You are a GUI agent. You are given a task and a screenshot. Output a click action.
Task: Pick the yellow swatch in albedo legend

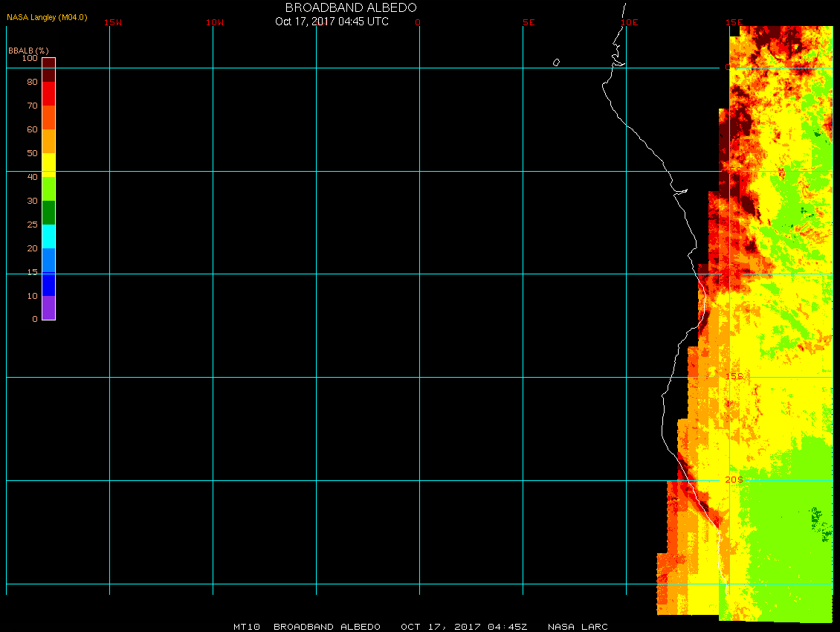pos(48,164)
